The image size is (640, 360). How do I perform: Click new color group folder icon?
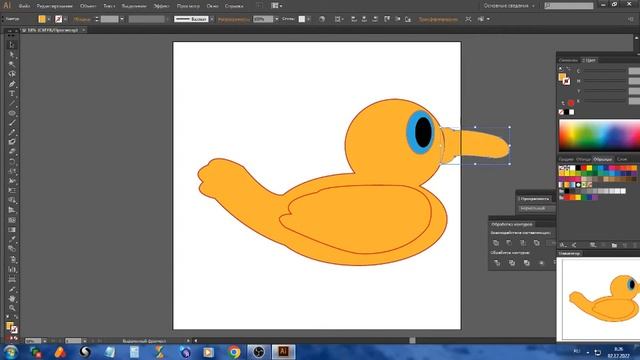coord(614,245)
